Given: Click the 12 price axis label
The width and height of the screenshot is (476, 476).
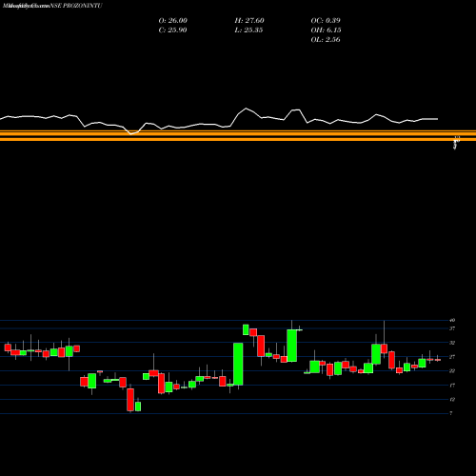Looking at the screenshot, I should 452,399.
